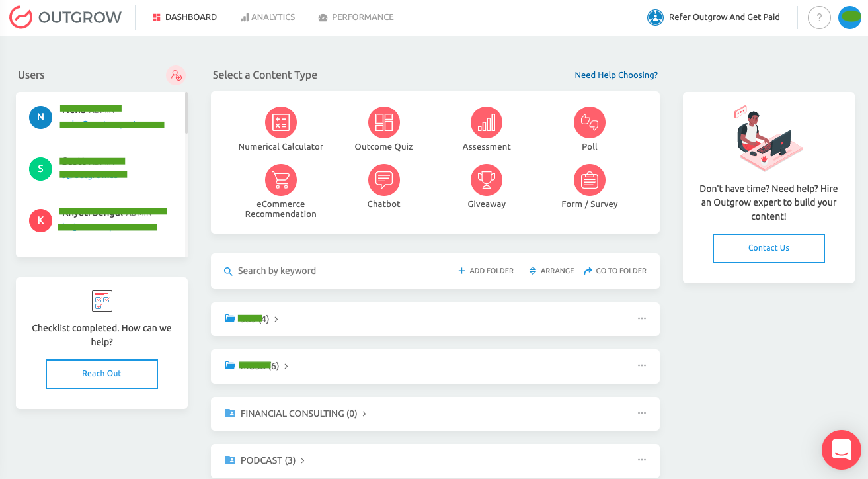Open the Assessment content type icon
Viewport: 868px width, 479px height.
[486, 122]
